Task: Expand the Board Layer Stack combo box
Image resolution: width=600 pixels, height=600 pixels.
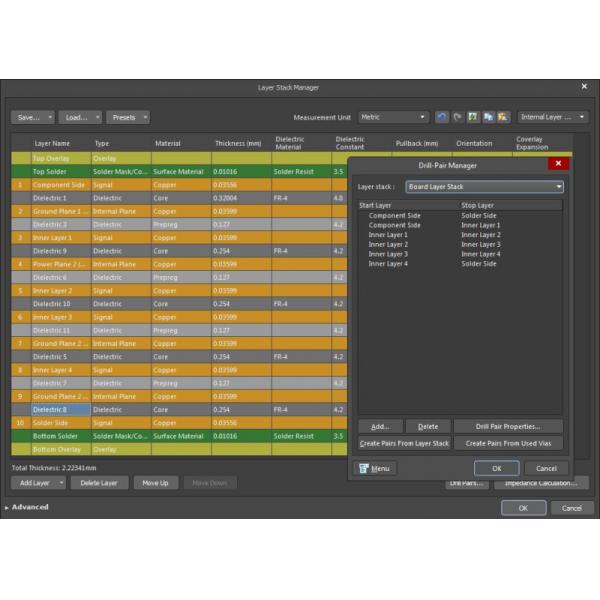Action: (x=484, y=186)
